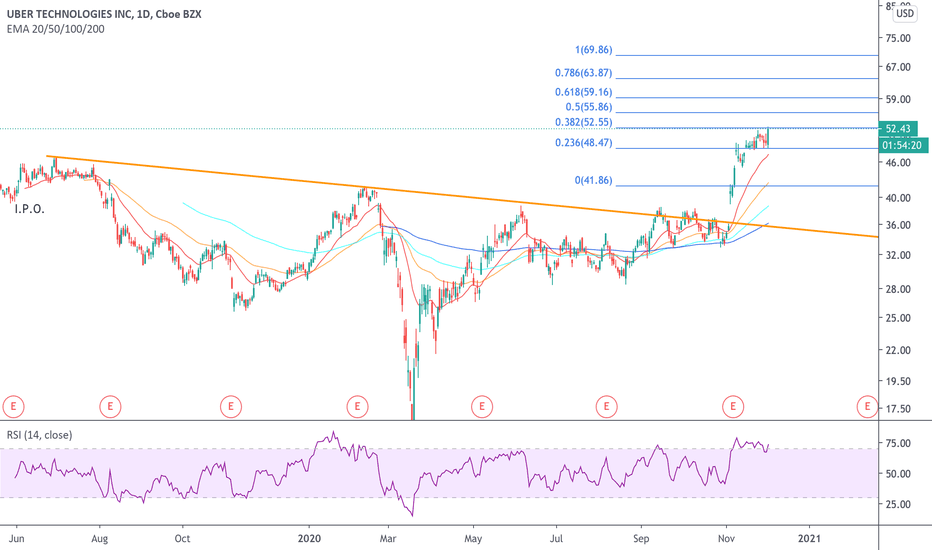Click the May label on the time axis
This screenshot has height=550, width=932.
coord(473,539)
